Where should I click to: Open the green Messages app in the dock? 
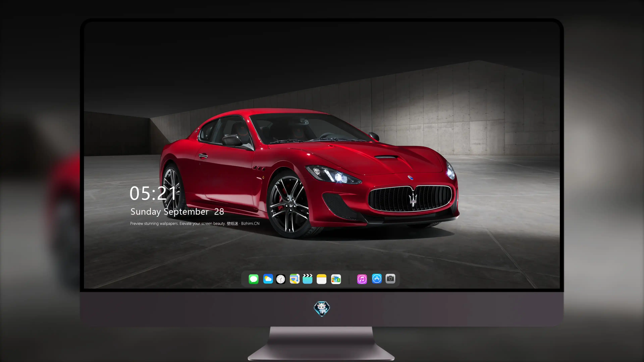254,279
